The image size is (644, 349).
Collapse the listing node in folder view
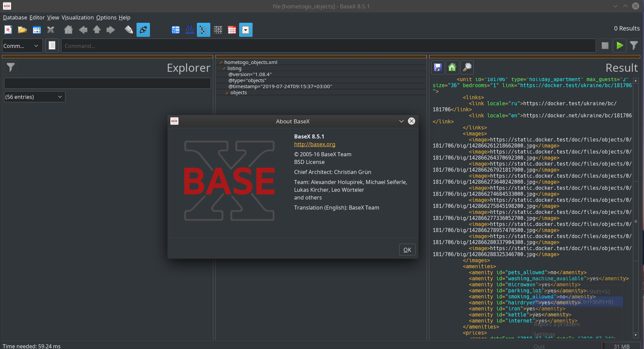(224, 68)
